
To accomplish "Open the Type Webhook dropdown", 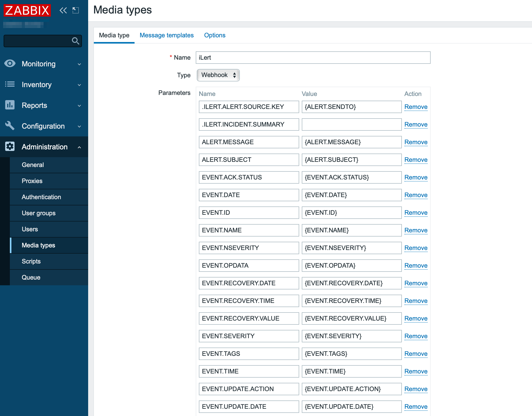I will (x=218, y=75).
